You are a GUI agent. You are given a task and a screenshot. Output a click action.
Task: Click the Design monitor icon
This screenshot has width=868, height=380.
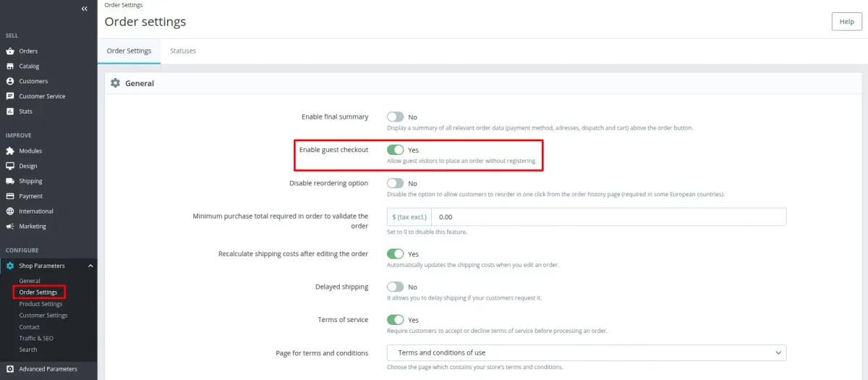click(10, 166)
